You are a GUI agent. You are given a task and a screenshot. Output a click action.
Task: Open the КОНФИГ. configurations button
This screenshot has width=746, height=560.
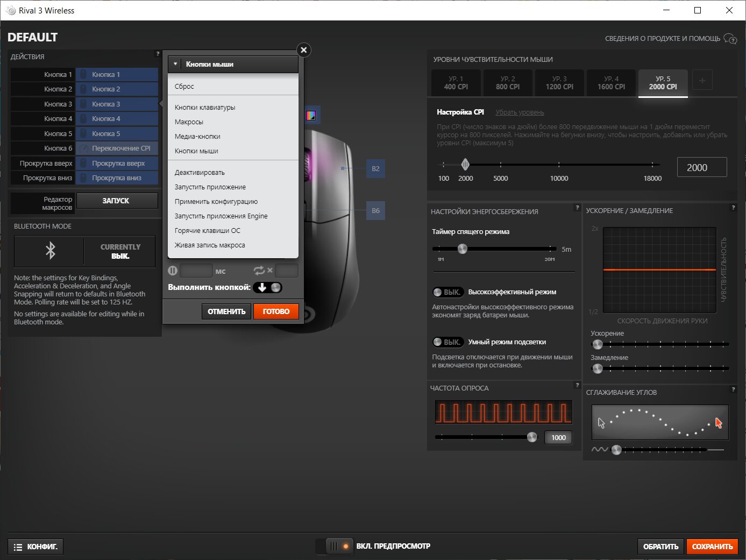coord(36,547)
